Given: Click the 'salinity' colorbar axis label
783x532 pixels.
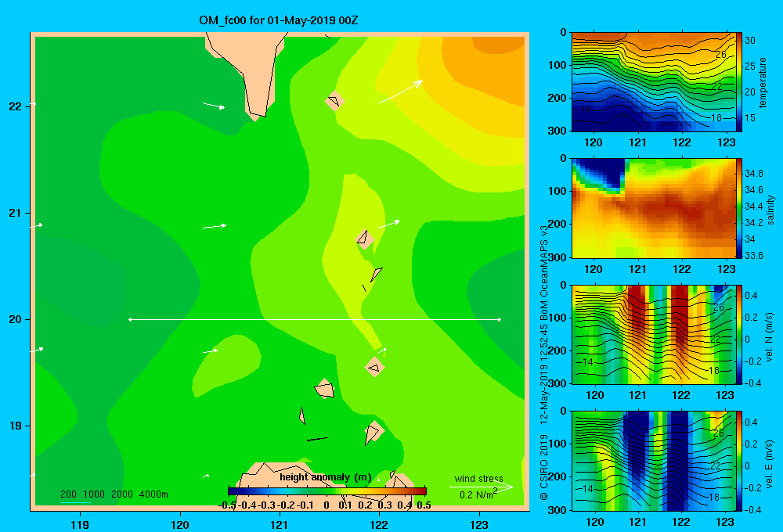Looking at the screenshot, I should coord(771,209).
